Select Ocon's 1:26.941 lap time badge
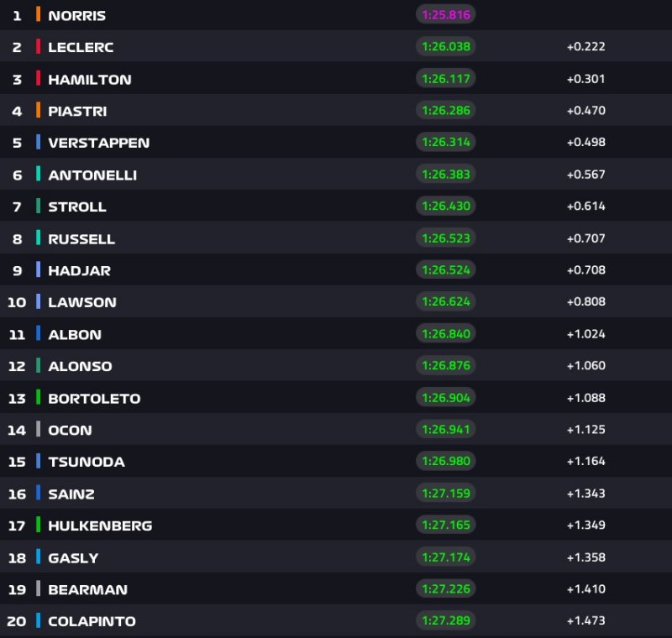Screen dimensions: 672x638 tap(445, 429)
